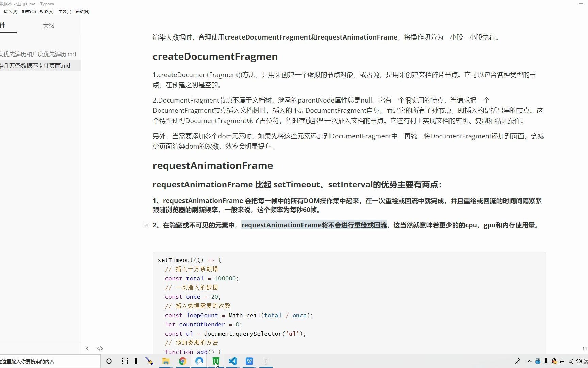Screen dimensions: 588x368
Task: Open the 段落(P) menu
Action: [x=11, y=12]
